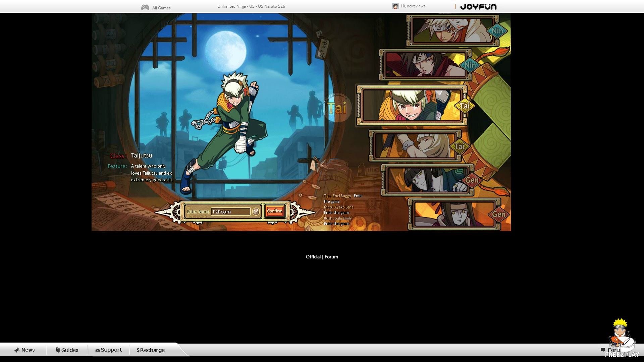This screenshot has width=644, height=362.
Task: Click the Feature label text
Action: [117, 166]
